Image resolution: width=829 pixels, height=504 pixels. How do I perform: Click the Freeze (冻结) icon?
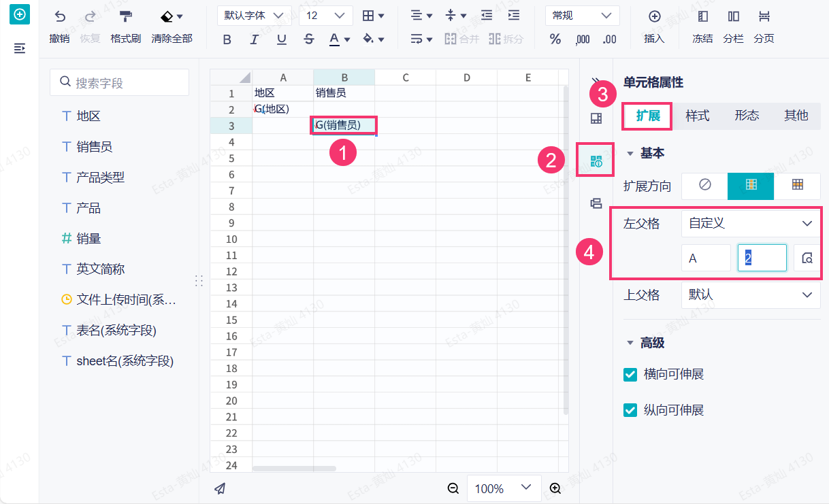coord(703,16)
